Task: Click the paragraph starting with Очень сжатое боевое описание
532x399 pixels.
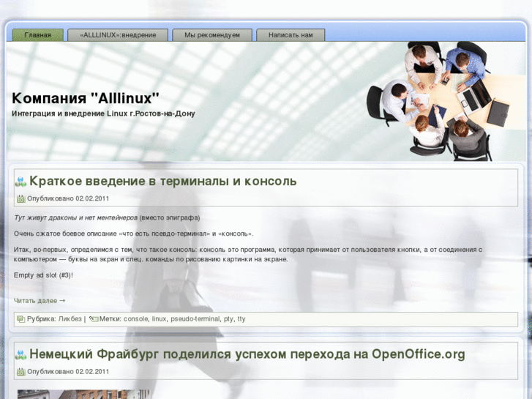Action: (133, 234)
